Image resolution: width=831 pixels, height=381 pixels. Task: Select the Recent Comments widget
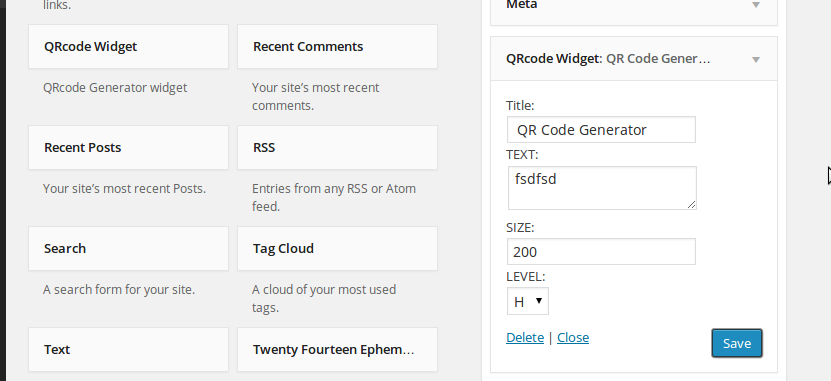click(x=338, y=47)
